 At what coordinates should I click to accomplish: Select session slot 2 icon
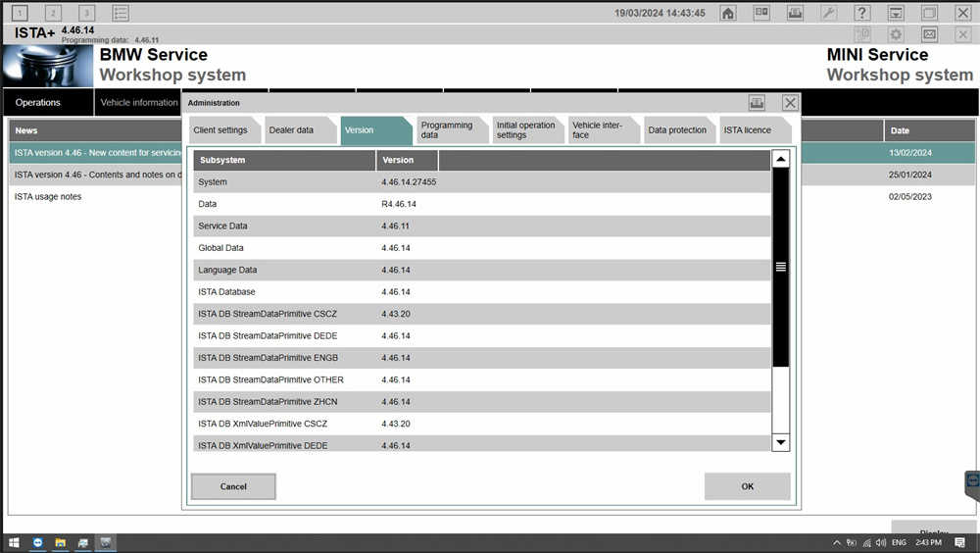tap(54, 13)
